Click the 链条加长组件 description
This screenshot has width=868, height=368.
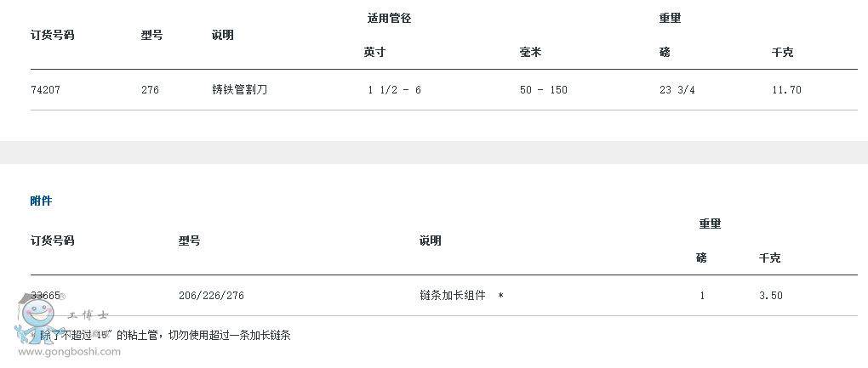453,295
